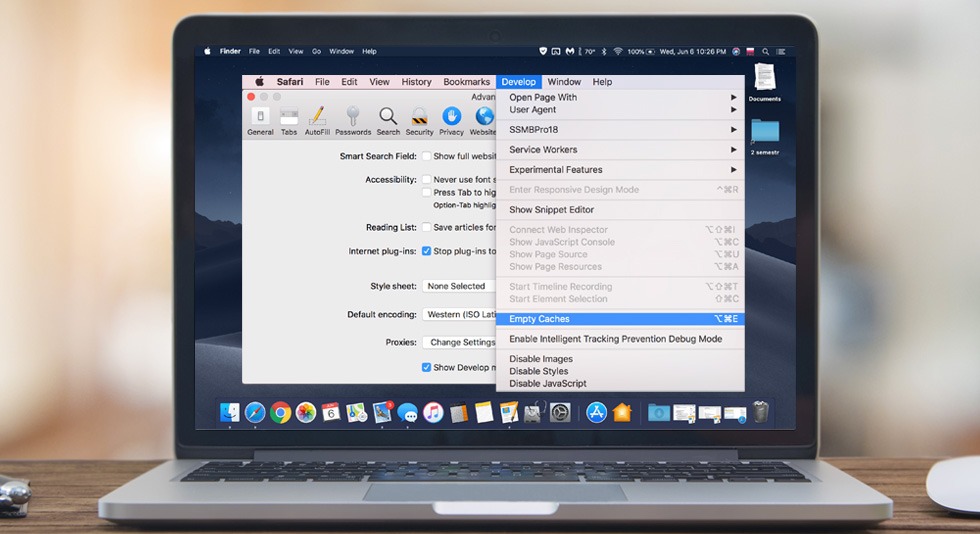Open the Tabs preferences pane
The width and height of the screenshot is (980, 534).
tap(289, 121)
